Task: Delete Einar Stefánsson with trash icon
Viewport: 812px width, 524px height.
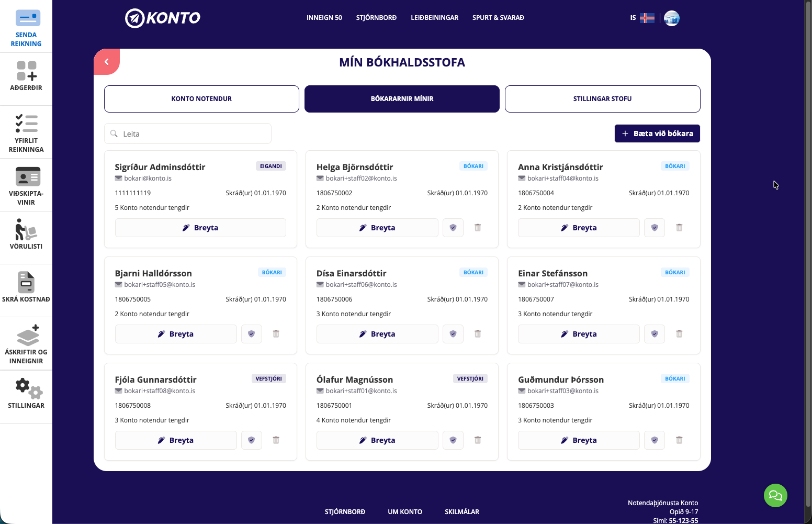Action: tap(679, 334)
